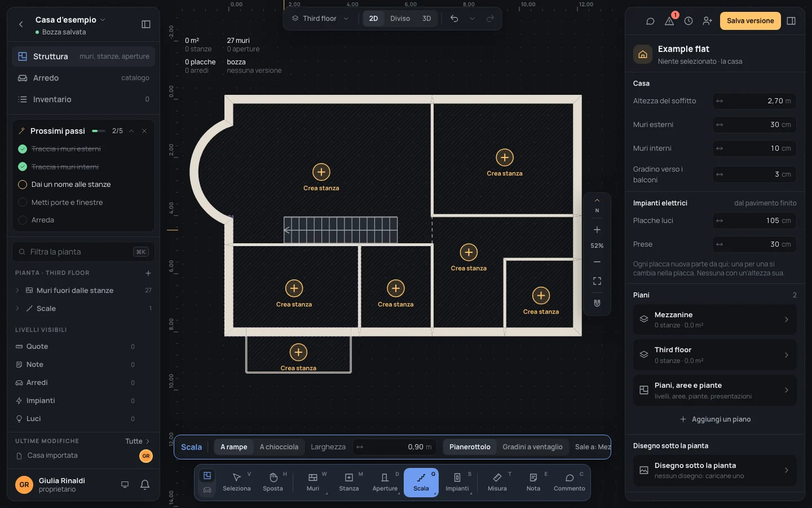Toggle the magnet snap icon

(597, 303)
